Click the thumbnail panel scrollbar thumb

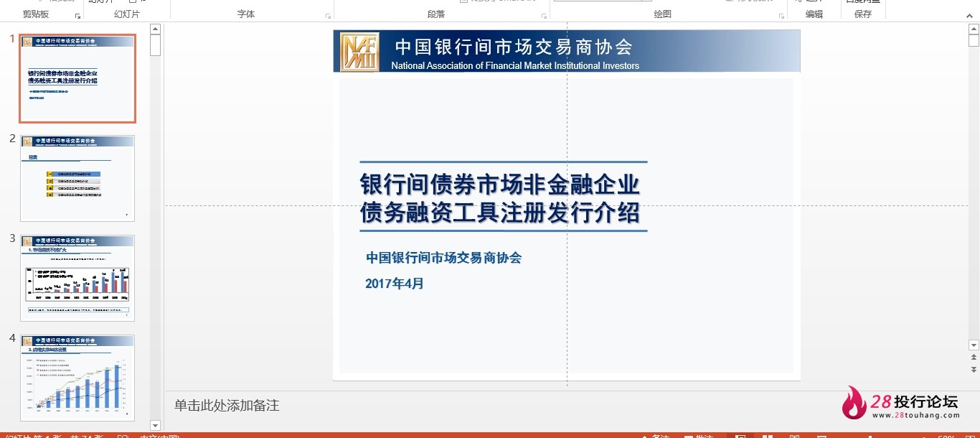(155, 45)
